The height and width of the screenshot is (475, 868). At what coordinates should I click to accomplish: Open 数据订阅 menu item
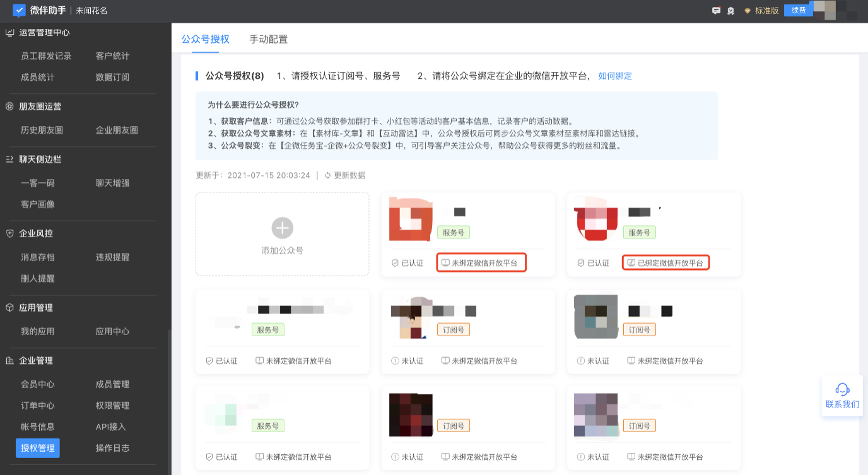tap(112, 78)
